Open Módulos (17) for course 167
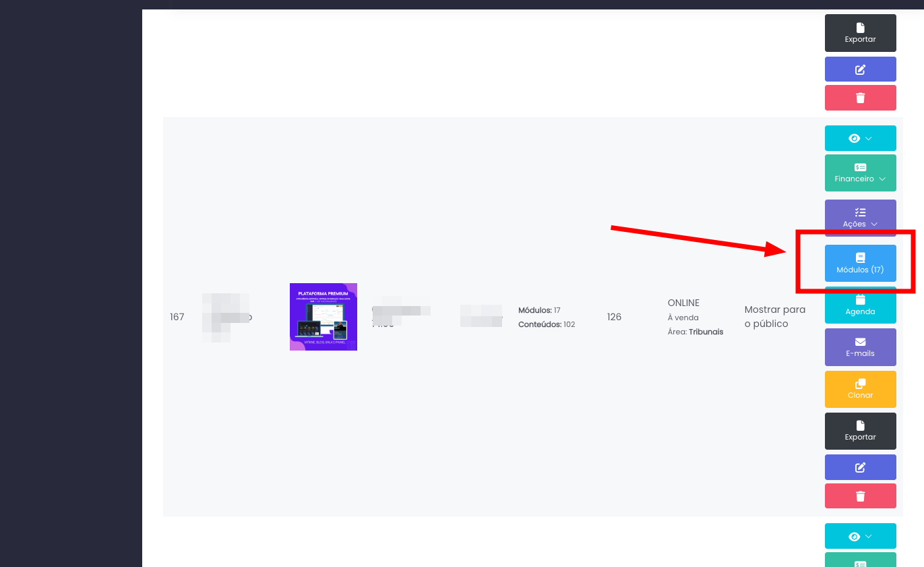 click(860, 263)
